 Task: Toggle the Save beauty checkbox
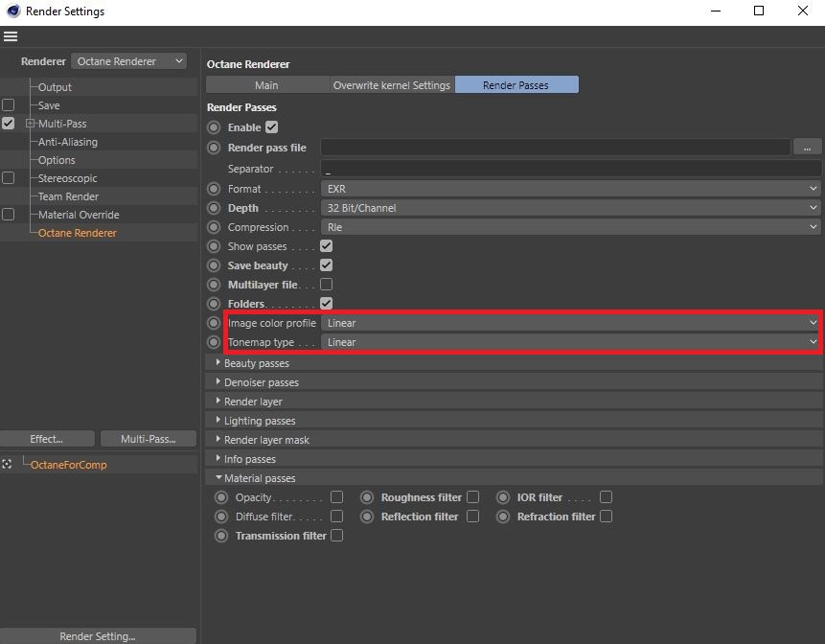pyautogui.click(x=326, y=265)
